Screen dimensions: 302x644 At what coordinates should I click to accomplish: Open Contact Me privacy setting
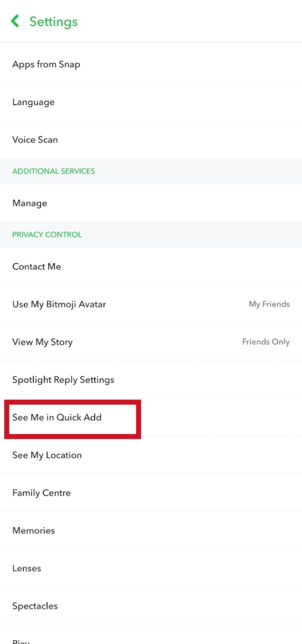click(x=151, y=267)
